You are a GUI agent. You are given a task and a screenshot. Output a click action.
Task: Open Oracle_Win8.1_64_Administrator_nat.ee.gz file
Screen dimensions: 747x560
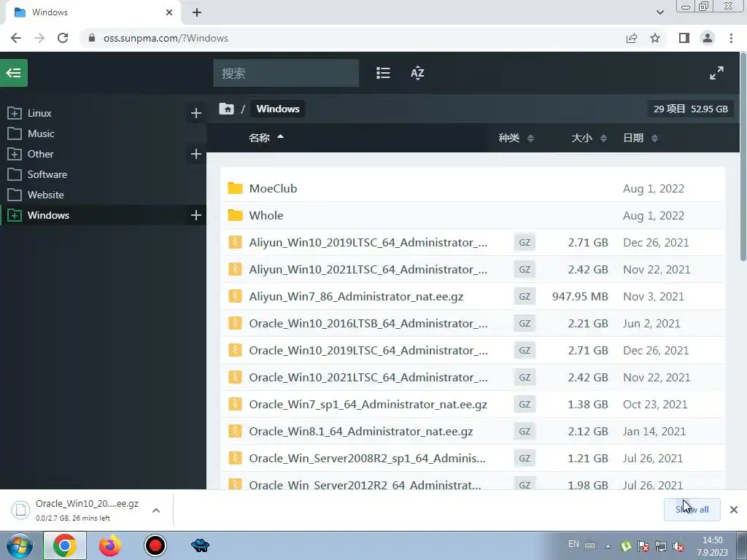click(360, 432)
